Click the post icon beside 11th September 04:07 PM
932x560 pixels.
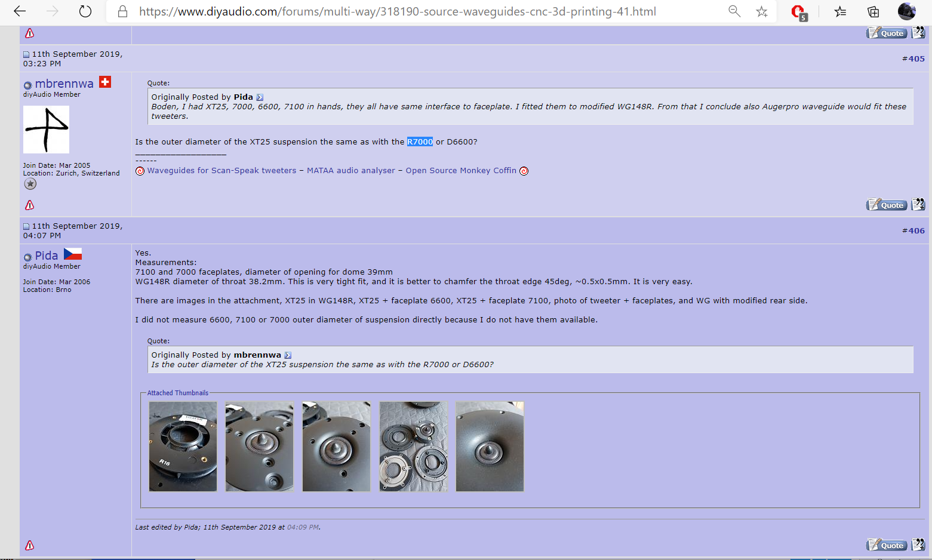[26, 226]
